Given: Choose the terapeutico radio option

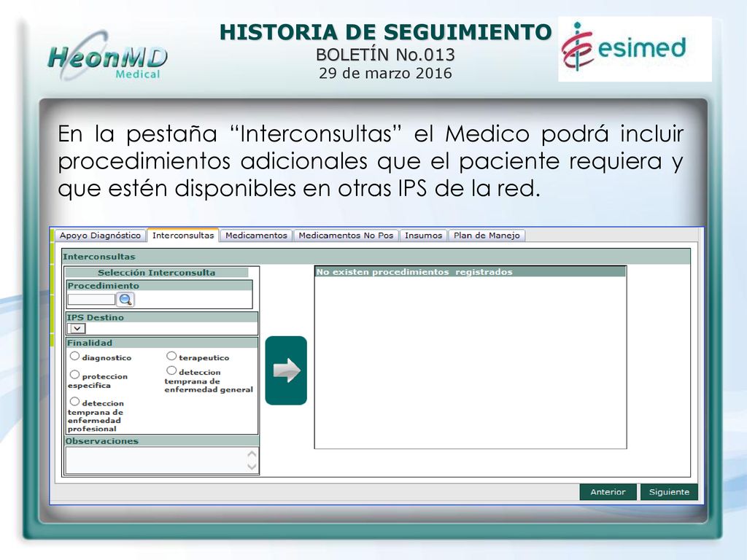Looking at the screenshot, I should (171, 356).
